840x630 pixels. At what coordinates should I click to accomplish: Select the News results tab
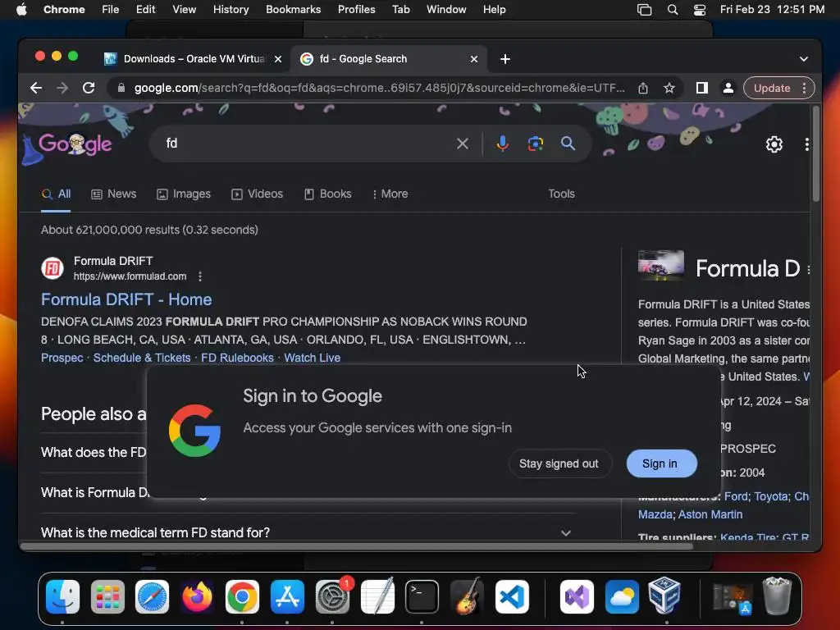(x=113, y=194)
